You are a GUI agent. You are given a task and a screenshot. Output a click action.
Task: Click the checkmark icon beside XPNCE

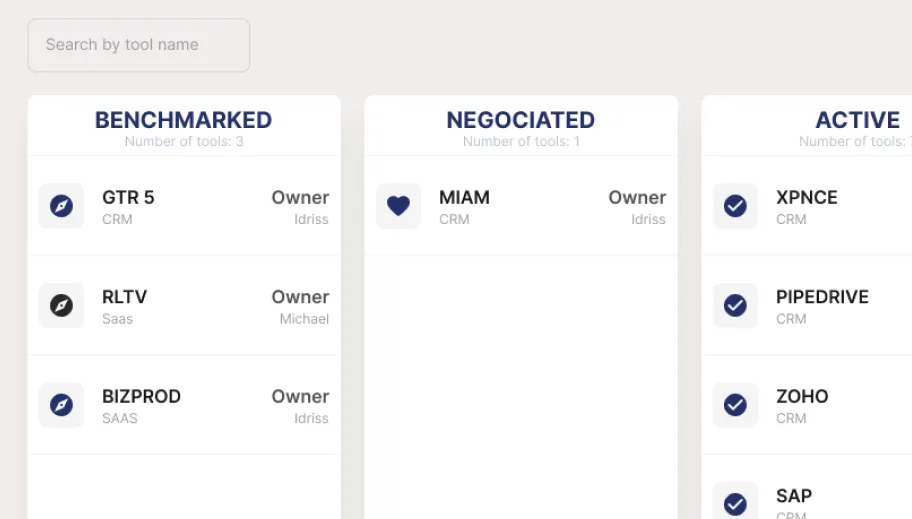pyautogui.click(x=735, y=206)
